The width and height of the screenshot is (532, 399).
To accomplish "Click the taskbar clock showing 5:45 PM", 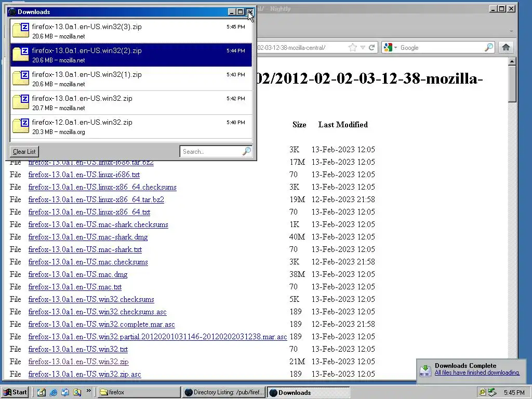I will click(x=514, y=393).
